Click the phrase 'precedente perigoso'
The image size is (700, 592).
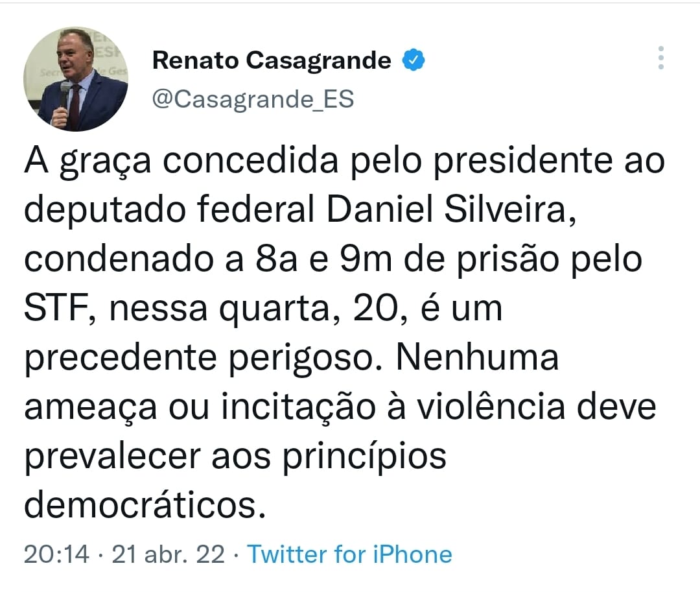pos(206,358)
